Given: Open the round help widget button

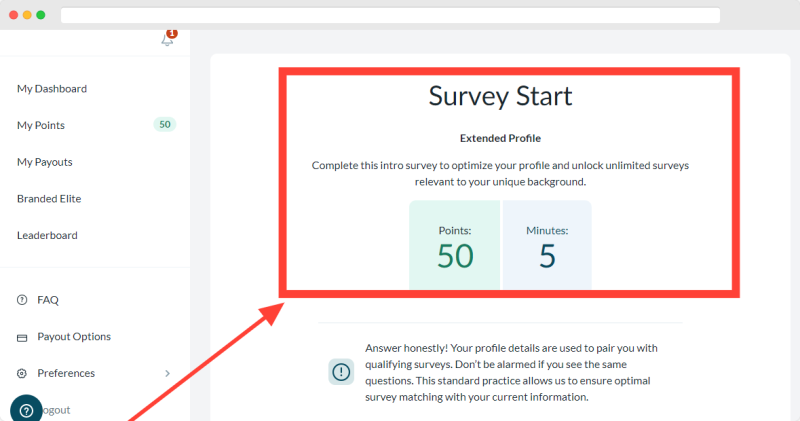Looking at the screenshot, I should click(x=26, y=410).
